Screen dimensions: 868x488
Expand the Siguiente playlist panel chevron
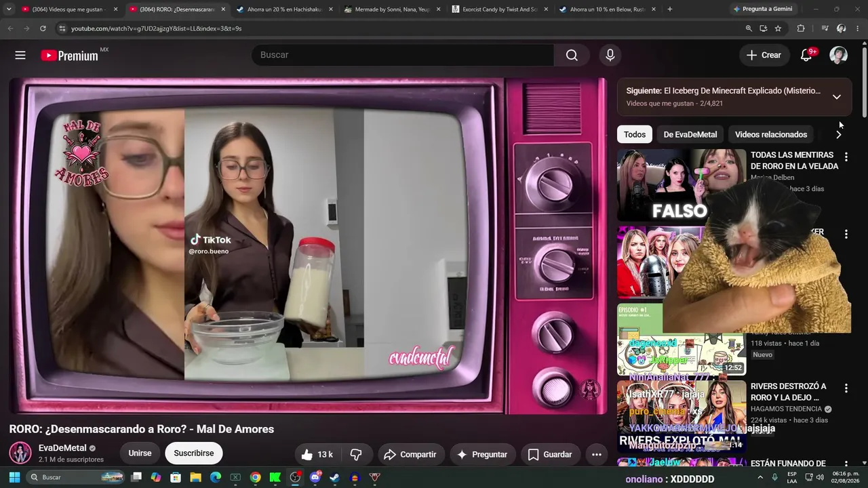[x=837, y=97]
